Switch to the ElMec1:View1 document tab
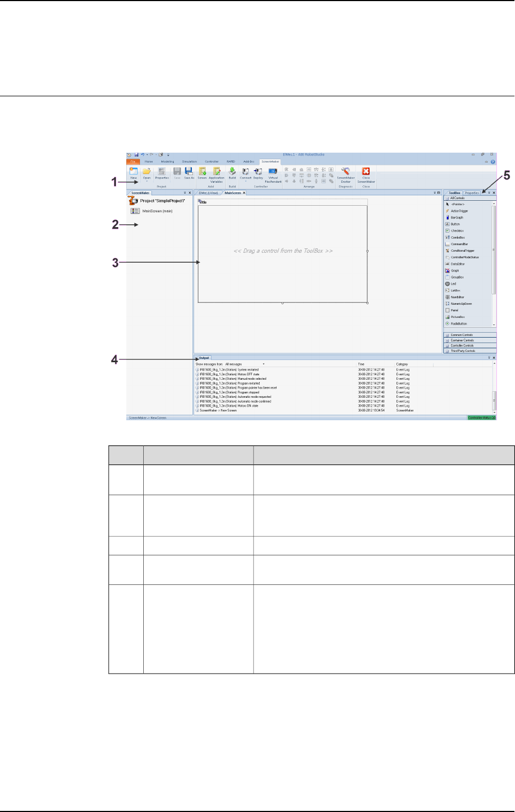 point(208,193)
